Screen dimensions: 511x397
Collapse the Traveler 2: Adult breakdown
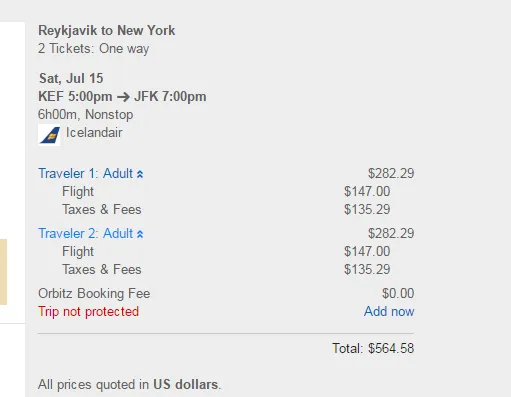tap(91, 234)
